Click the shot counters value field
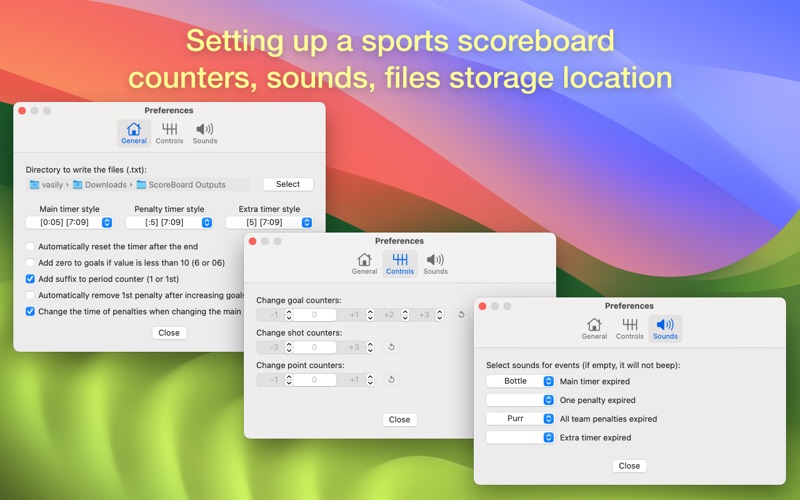 point(314,347)
